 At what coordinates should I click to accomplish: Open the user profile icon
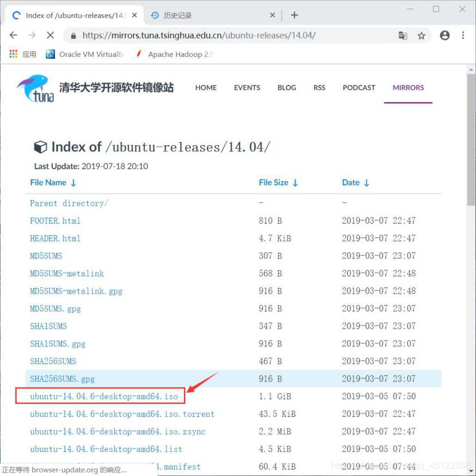(444, 36)
